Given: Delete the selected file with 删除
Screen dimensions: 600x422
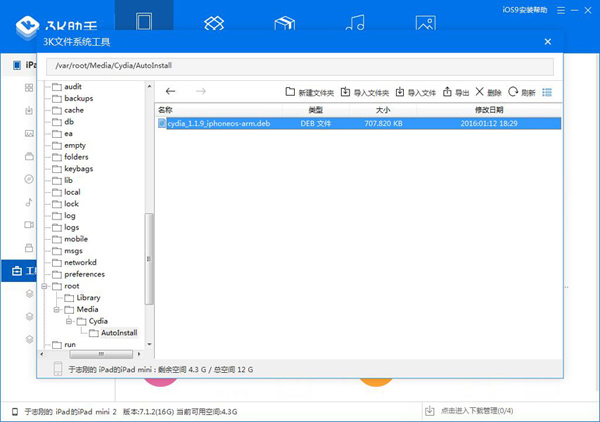Looking at the screenshot, I should point(488,92).
